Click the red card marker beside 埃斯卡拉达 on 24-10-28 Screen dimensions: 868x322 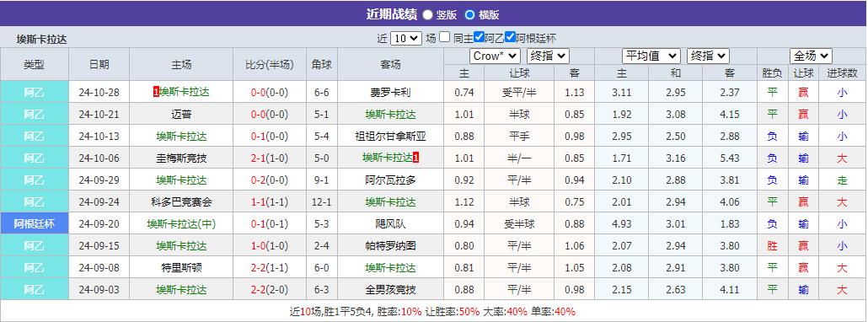(156, 93)
